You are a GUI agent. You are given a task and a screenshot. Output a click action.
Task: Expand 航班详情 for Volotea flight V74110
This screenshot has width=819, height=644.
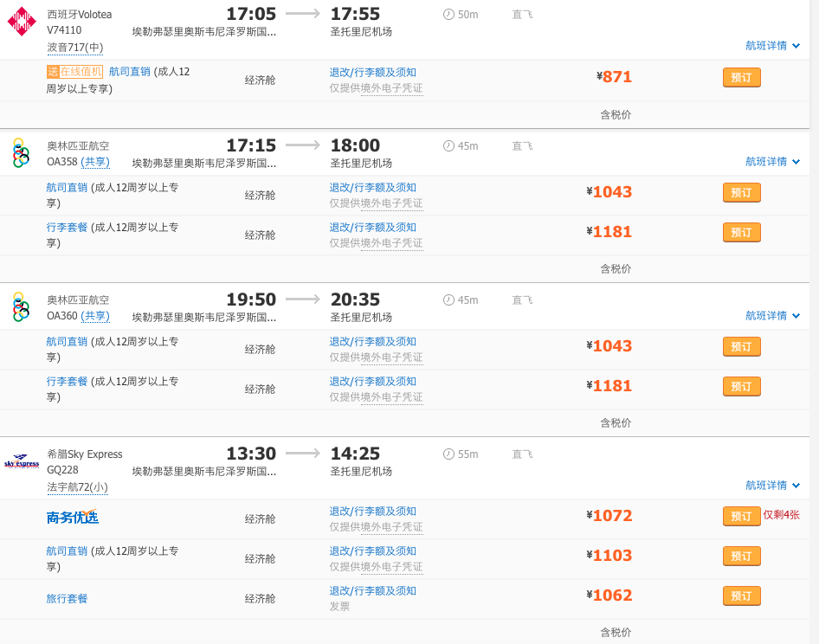click(772, 46)
